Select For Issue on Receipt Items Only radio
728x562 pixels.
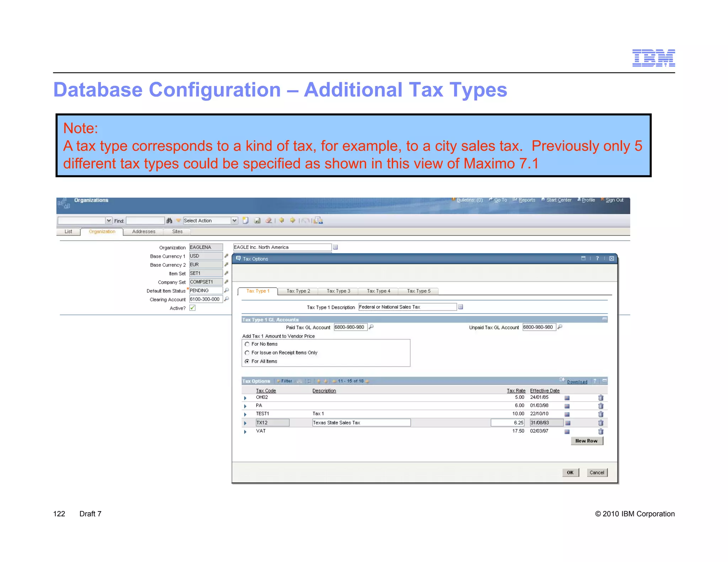(x=247, y=353)
